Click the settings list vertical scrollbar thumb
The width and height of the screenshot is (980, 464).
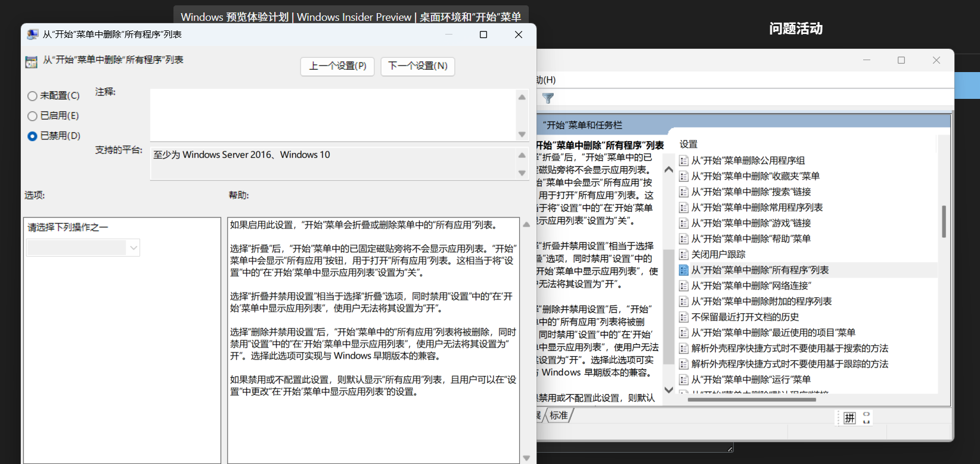(944, 222)
